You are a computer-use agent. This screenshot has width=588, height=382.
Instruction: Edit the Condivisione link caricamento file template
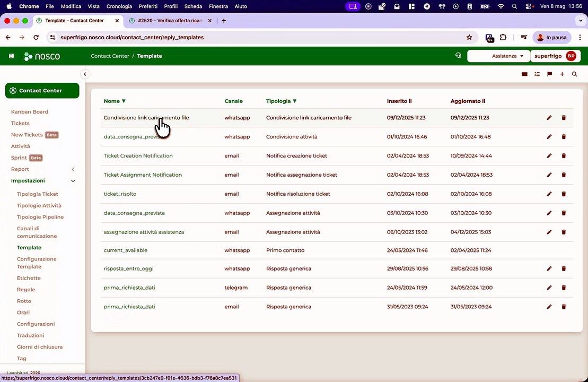549,118
